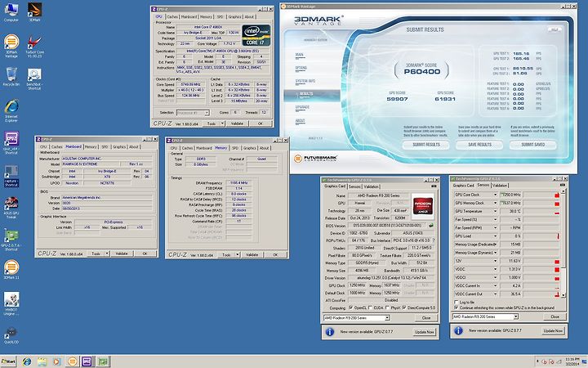
Task: Click the Windows Explorer folder in the taskbar
Action: pyautogui.click(x=42, y=361)
